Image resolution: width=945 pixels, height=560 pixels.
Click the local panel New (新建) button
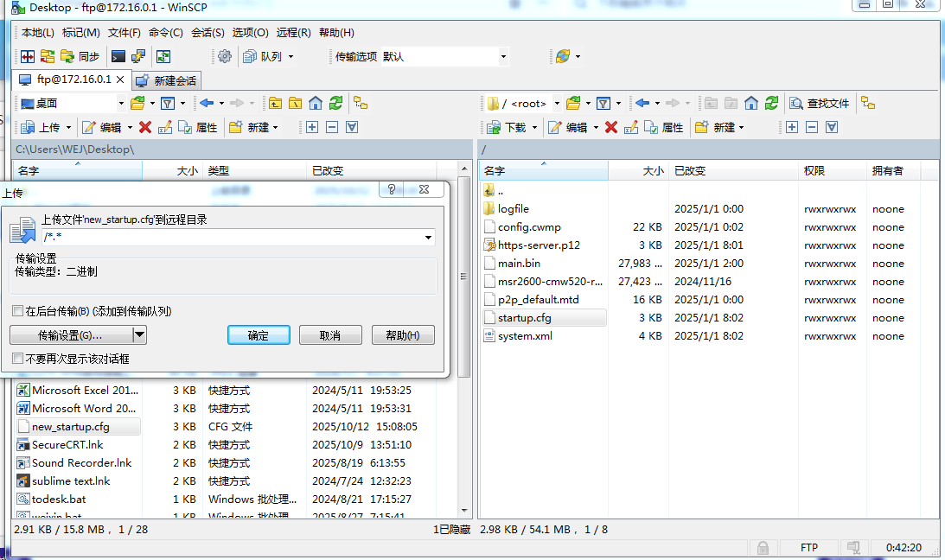click(249, 127)
